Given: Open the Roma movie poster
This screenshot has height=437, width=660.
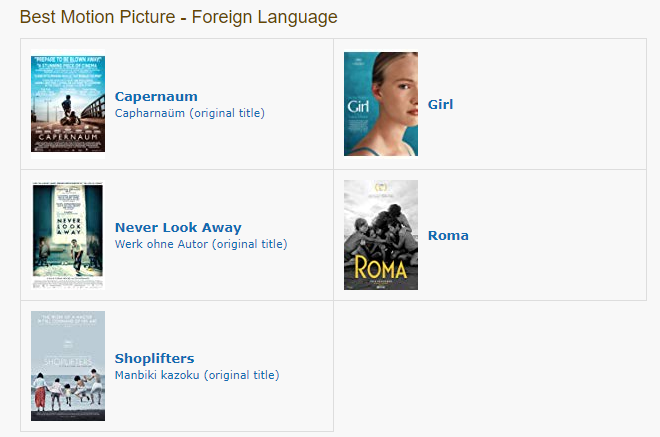Looking at the screenshot, I should (381, 235).
